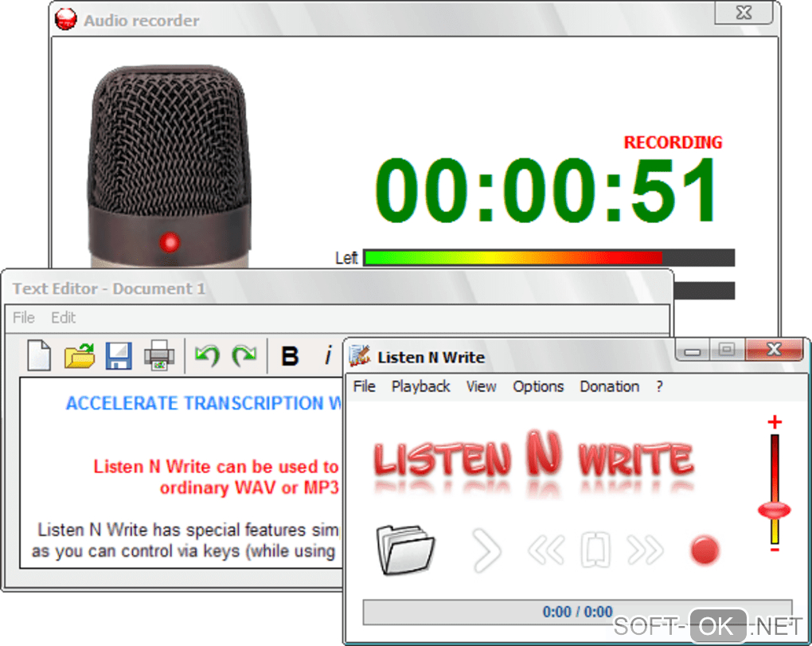Create new document in Text Editor toolbar
The height and width of the screenshot is (646, 812).
click(39, 355)
